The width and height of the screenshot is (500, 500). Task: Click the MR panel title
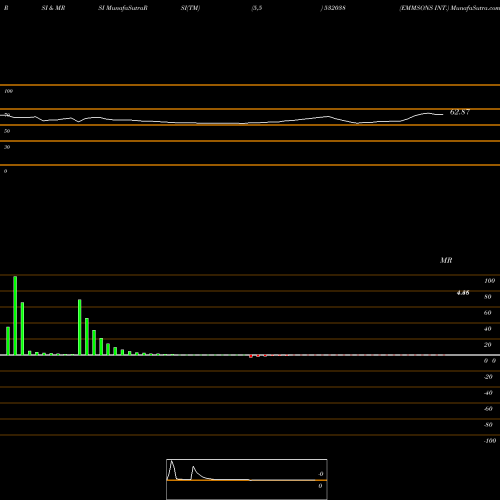pyautogui.click(x=446, y=260)
